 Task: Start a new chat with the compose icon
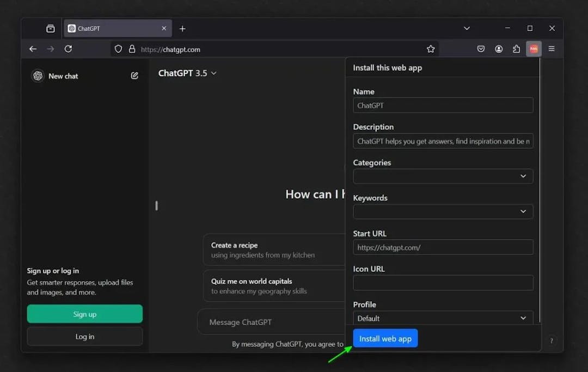(134, 76)
